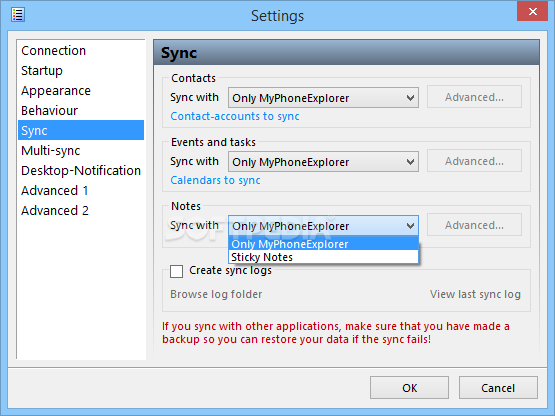This screenshot has width=555, height=416.
Task: Collapse the Notes Sync with dropdown
Action: tap(323, 226)
